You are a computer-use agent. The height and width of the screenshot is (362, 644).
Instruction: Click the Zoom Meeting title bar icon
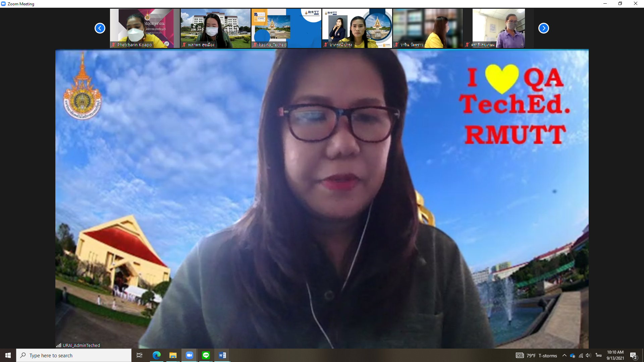(3, 4)
